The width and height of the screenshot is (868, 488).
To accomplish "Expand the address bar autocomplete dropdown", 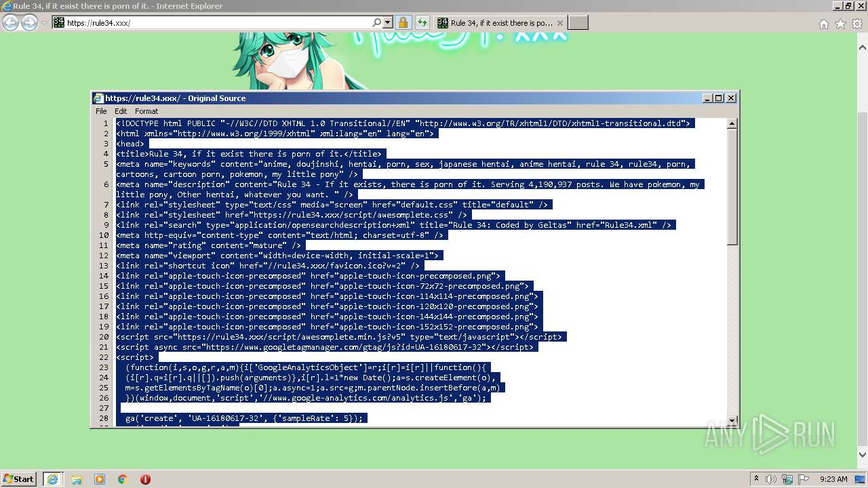I will (x=388, y=22).
